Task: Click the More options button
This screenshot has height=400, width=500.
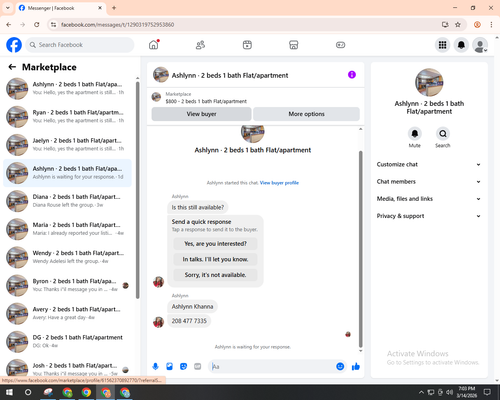Action: [x=306, y=114]
